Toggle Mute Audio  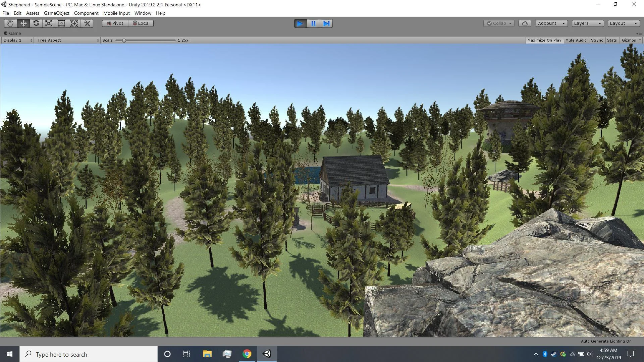[576, 40]
